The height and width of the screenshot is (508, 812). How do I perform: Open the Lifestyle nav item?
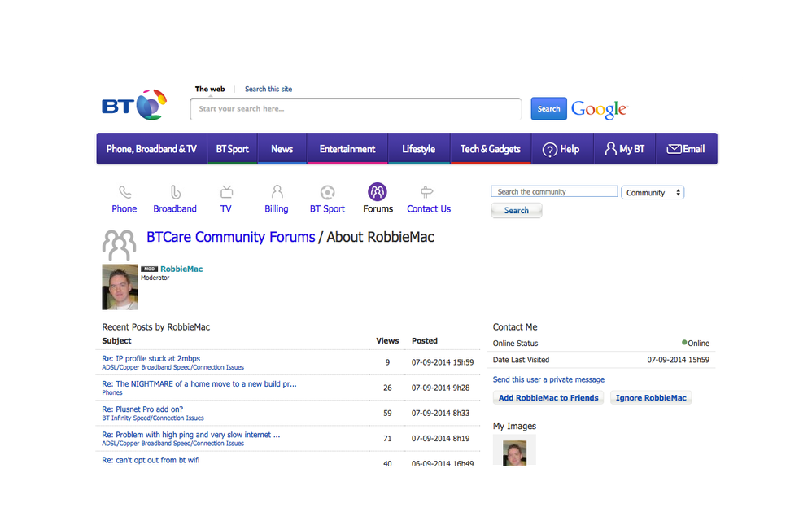tap(419, 149)
